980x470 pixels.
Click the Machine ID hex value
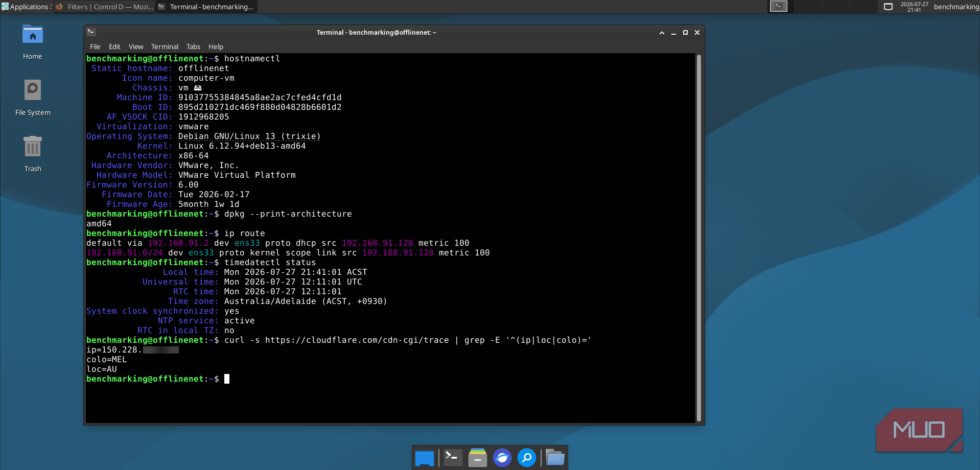[x=260, y=98]
